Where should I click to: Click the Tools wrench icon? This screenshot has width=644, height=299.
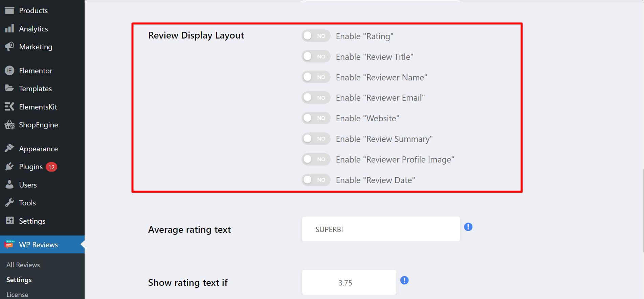(x=9, y=203)
